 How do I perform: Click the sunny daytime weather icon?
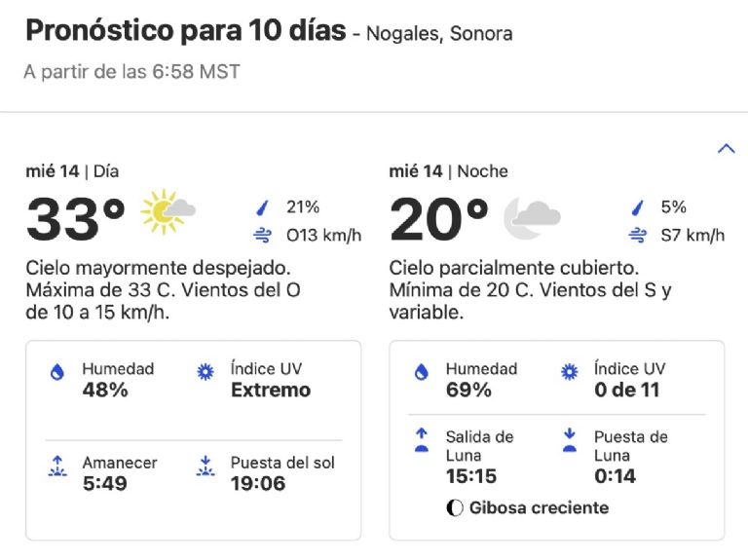click(x=168, y=212)
